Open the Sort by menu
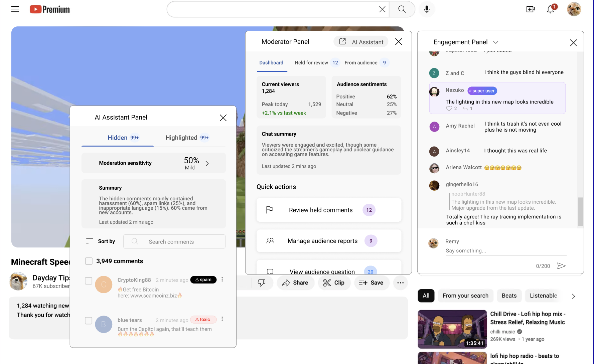This screenshot has height=364, width=594. pos(101,241)
